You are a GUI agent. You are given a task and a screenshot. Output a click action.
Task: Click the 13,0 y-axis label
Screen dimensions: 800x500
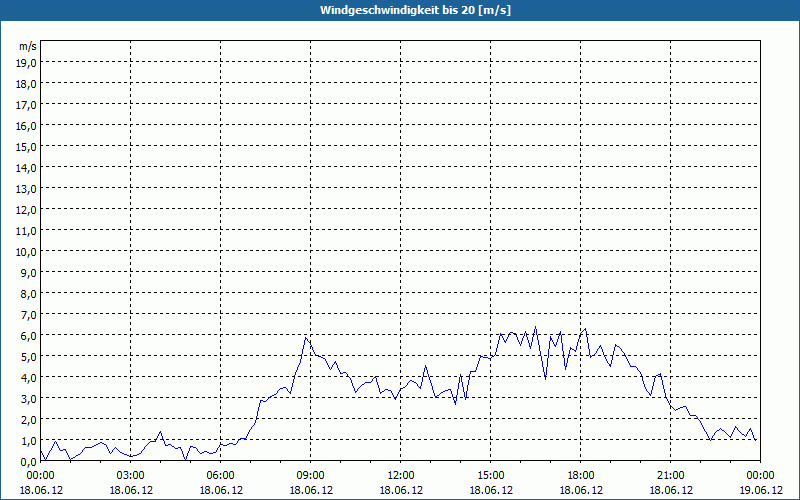pyautogui.click(x=27, y=189)
